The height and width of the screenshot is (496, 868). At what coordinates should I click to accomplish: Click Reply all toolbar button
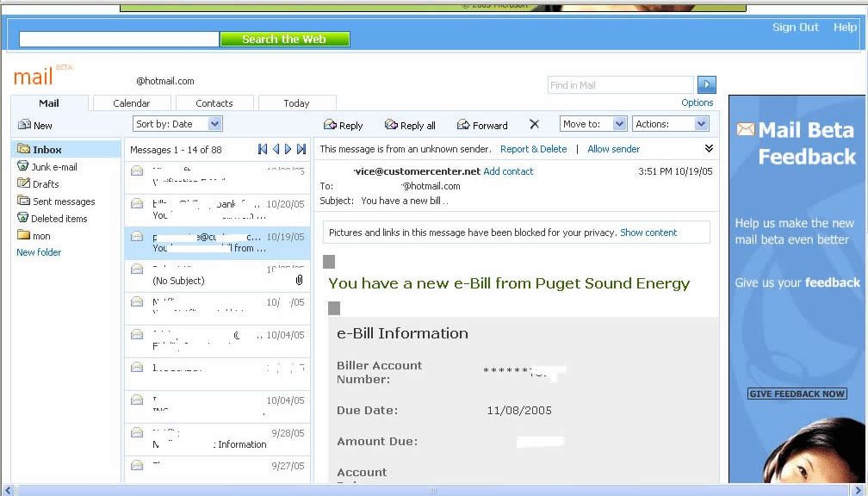tap(410, 125)
